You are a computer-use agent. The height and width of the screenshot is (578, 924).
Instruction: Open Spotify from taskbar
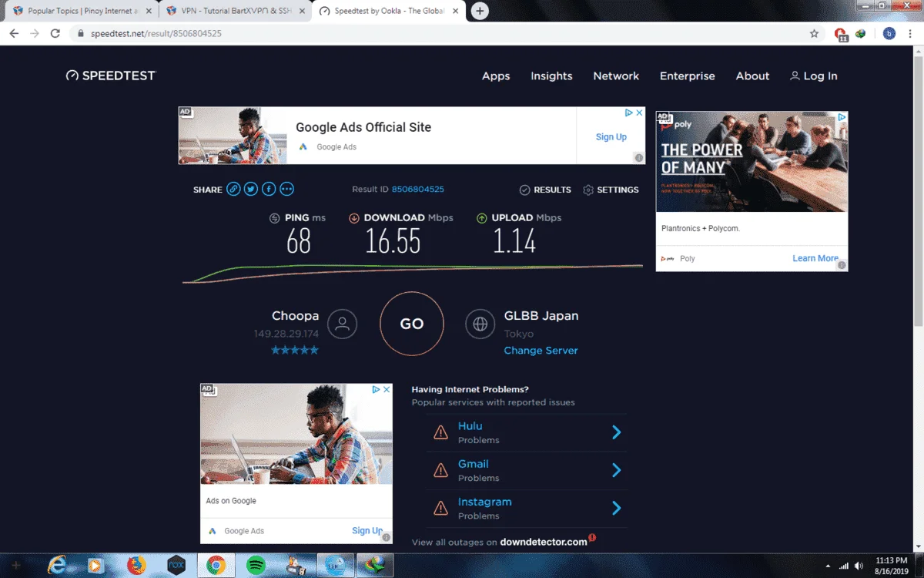pos(256,565)
